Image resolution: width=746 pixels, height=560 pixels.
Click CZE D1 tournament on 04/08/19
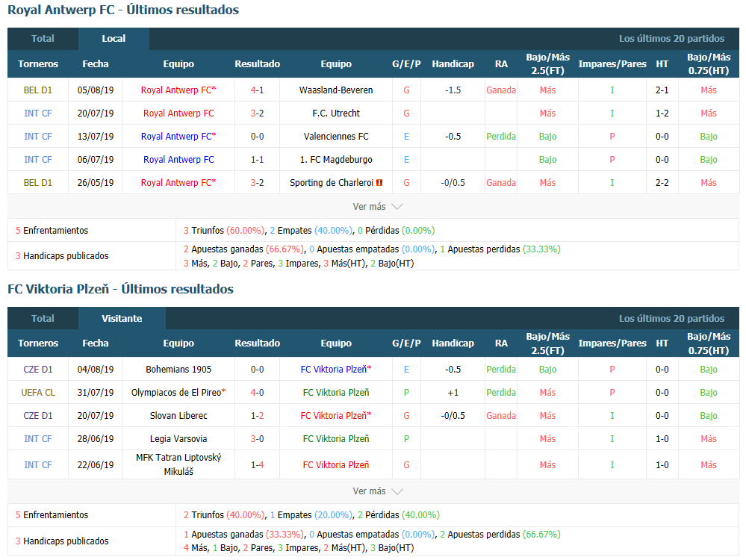pyautogui.click(x=38, y=369)
